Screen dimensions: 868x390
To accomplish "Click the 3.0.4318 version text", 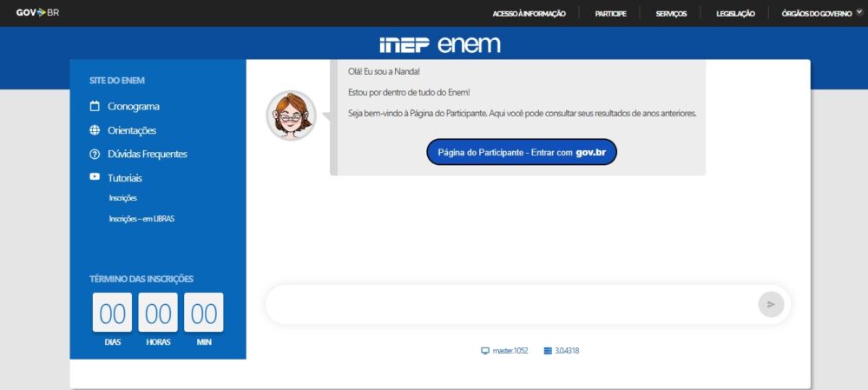I will pos(567,351).
